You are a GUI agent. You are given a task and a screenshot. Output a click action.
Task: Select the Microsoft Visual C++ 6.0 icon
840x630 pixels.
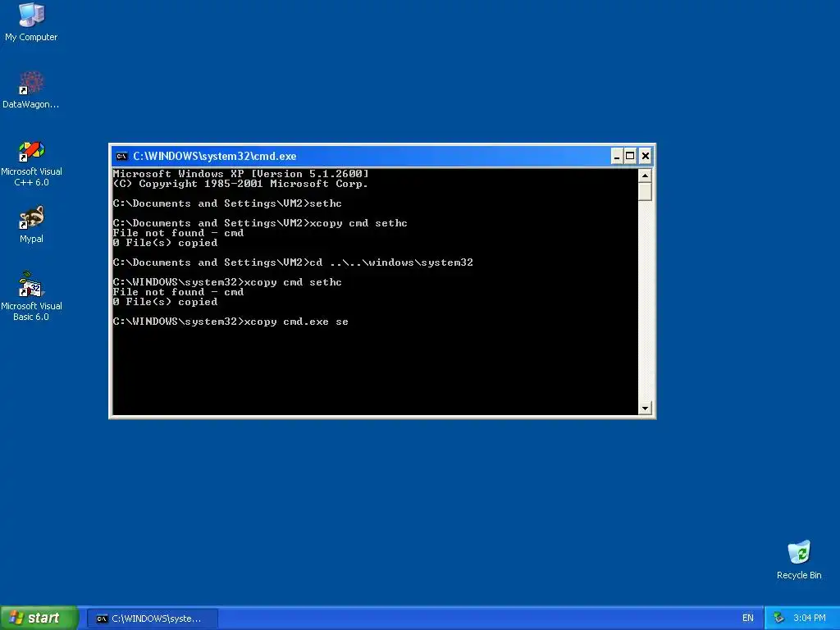(31, 163)
